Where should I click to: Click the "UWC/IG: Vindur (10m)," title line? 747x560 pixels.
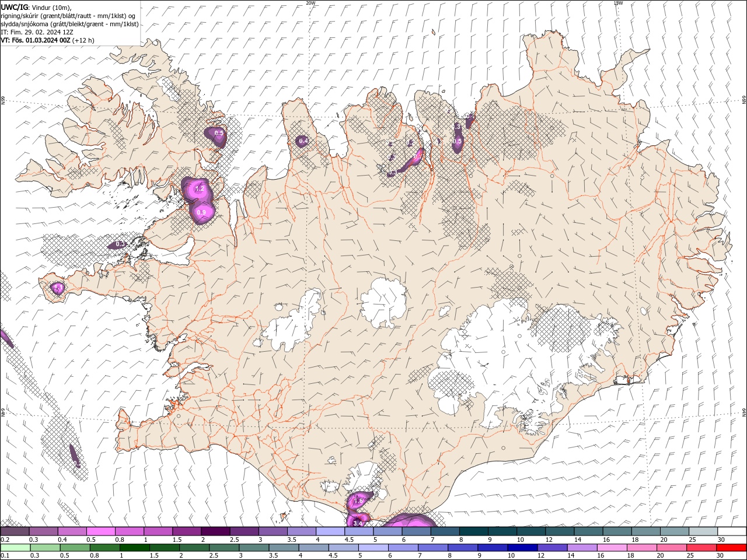click(x=36, y=7)
